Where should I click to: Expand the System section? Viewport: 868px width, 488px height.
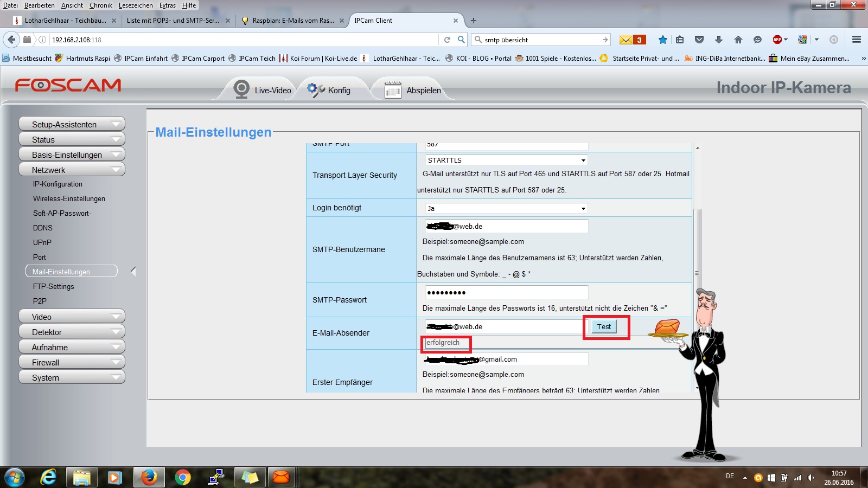click(72, 377)
